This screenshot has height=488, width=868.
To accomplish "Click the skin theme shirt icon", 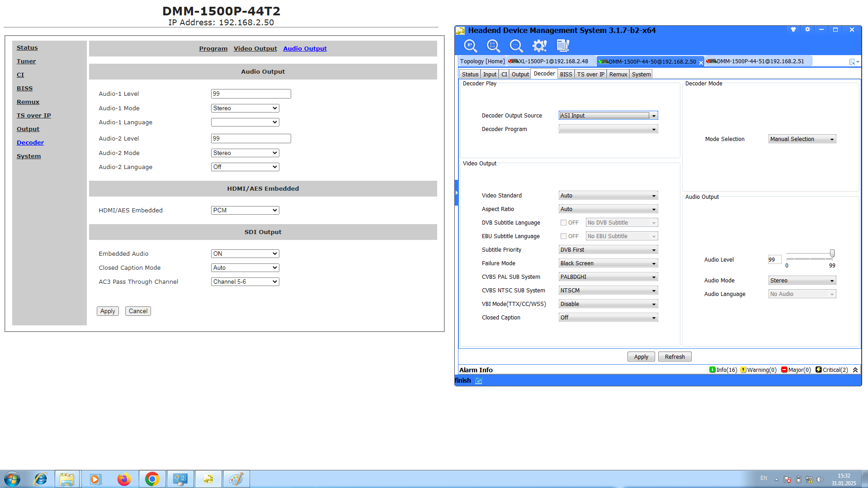I will (793, 30).
